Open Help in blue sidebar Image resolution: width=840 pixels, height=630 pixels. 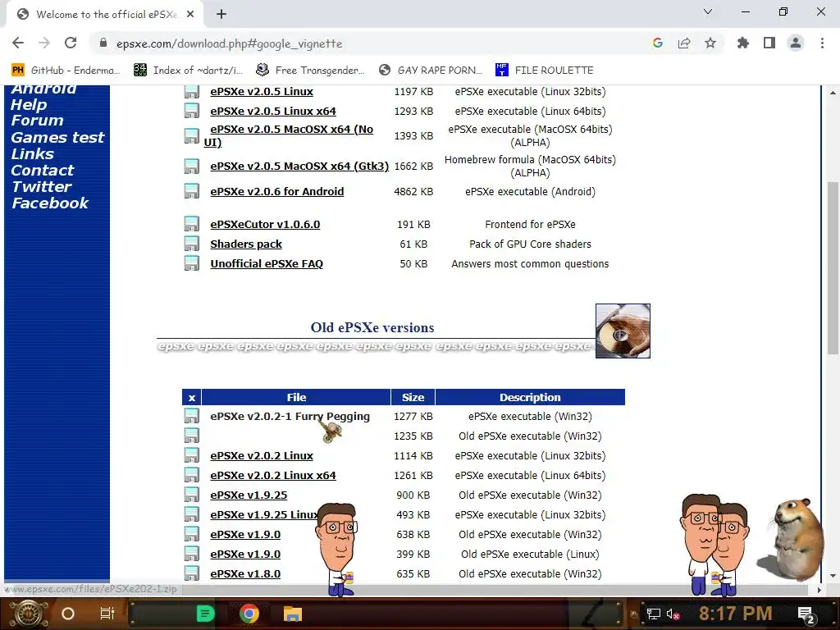29,104
